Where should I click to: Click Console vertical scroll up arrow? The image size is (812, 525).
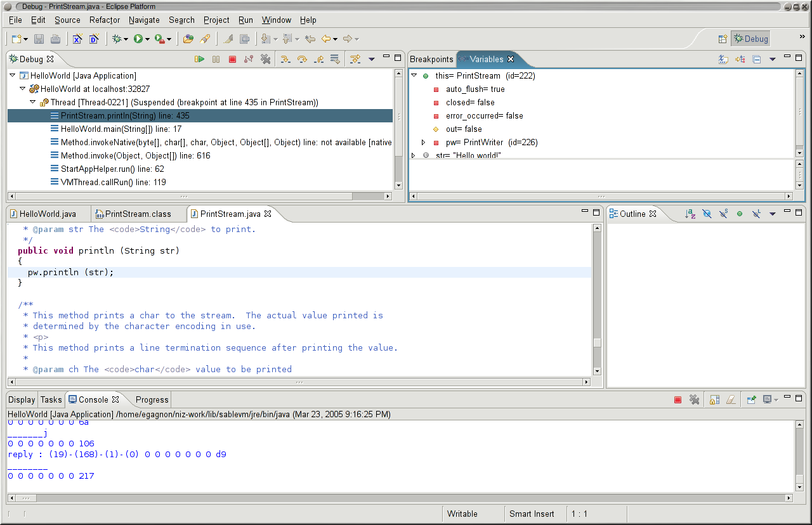click(799, 425)
